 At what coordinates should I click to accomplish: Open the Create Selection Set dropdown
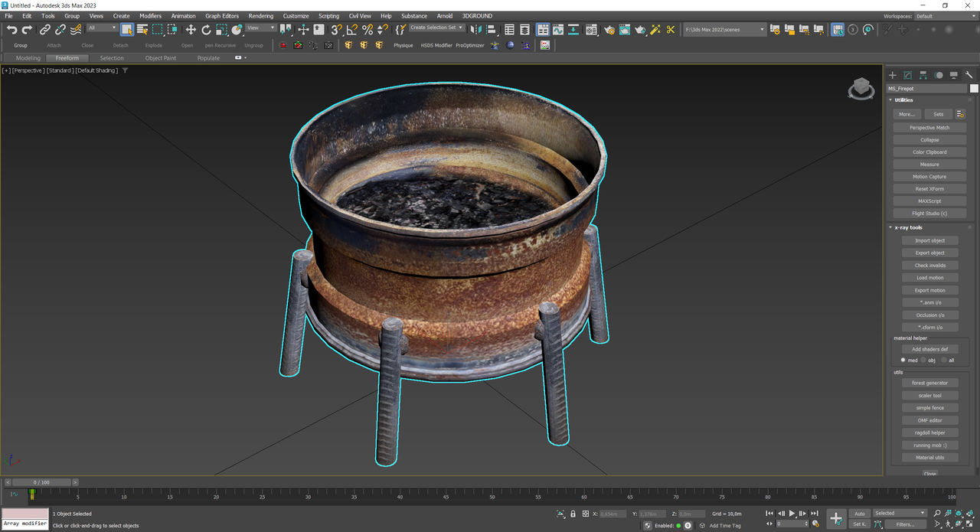pyautogui.click(x=436, y=28)
